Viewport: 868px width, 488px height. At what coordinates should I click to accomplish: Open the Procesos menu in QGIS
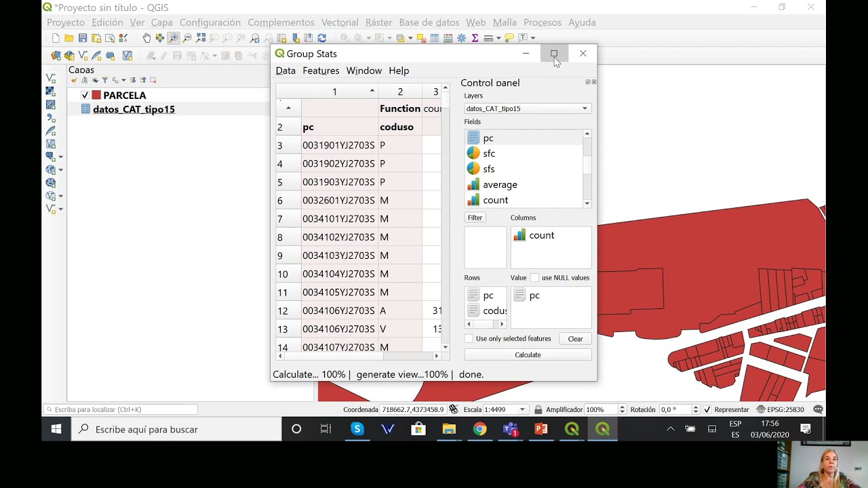click(x=542, y=22)
